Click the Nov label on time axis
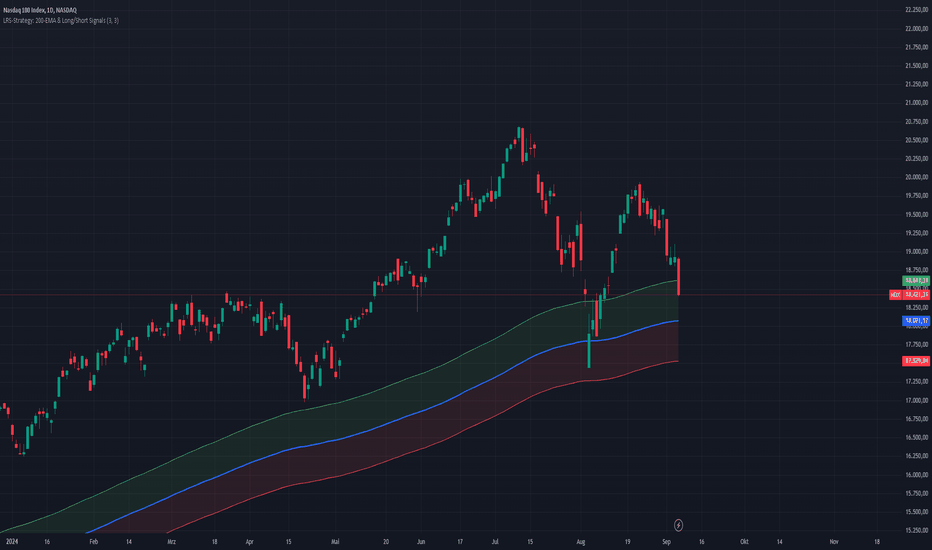Screen dimensions: 932x550 [x=834, y=542]
